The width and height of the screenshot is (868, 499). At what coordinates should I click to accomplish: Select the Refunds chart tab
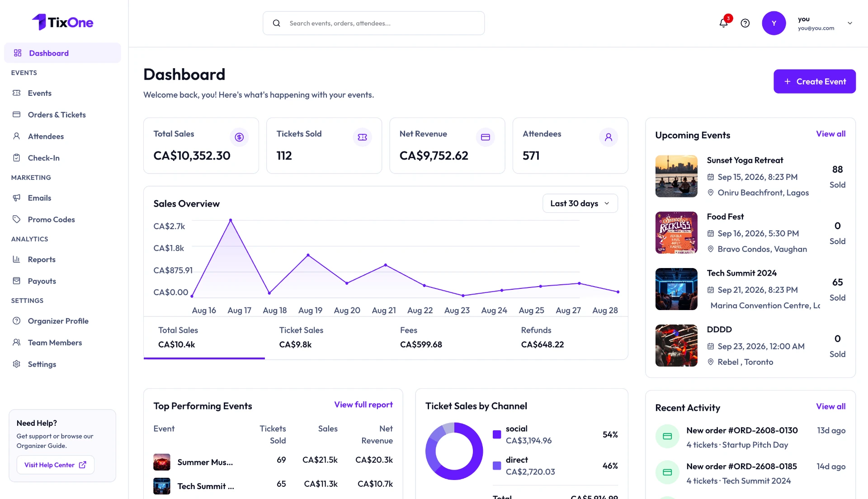point(567,338)
